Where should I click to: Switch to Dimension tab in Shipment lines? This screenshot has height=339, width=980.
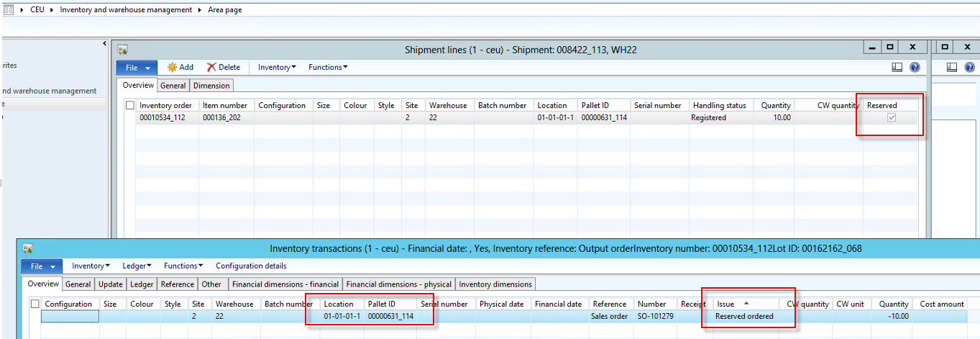pos(212,86)
